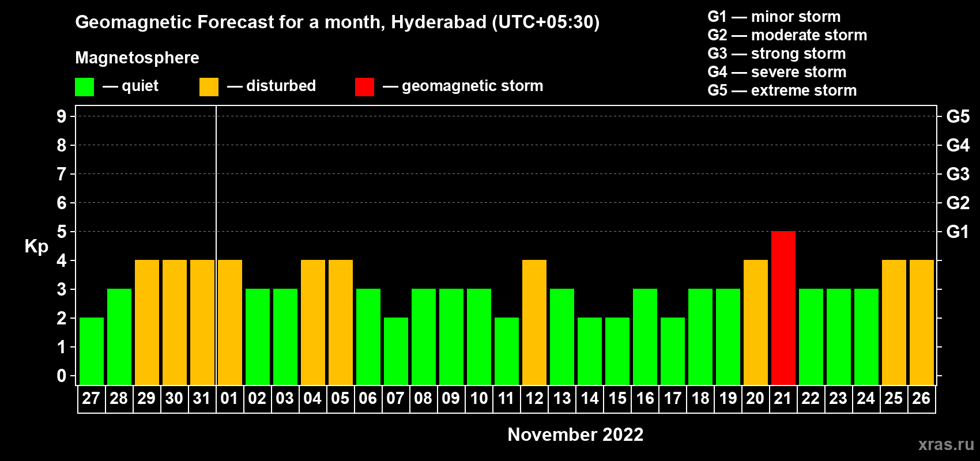Click the 'G5 — extreme storm' legend line

coord(782,90)
